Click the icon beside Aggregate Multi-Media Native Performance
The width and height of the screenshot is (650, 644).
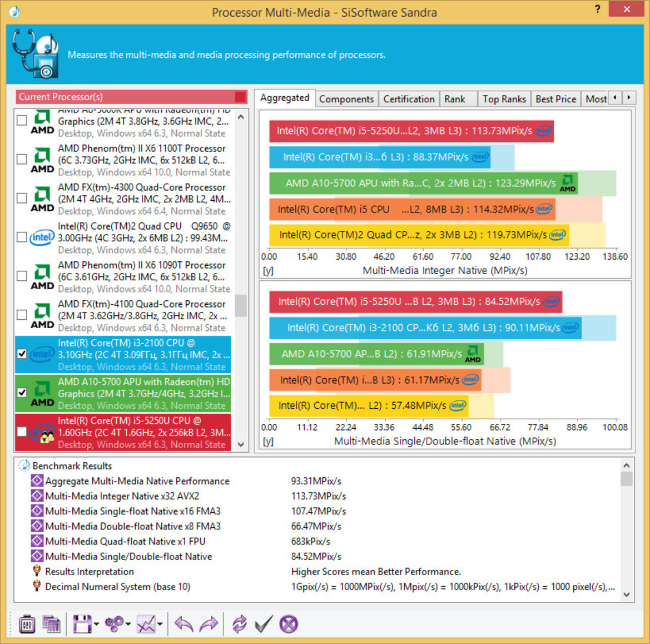[x=37, y=481]
